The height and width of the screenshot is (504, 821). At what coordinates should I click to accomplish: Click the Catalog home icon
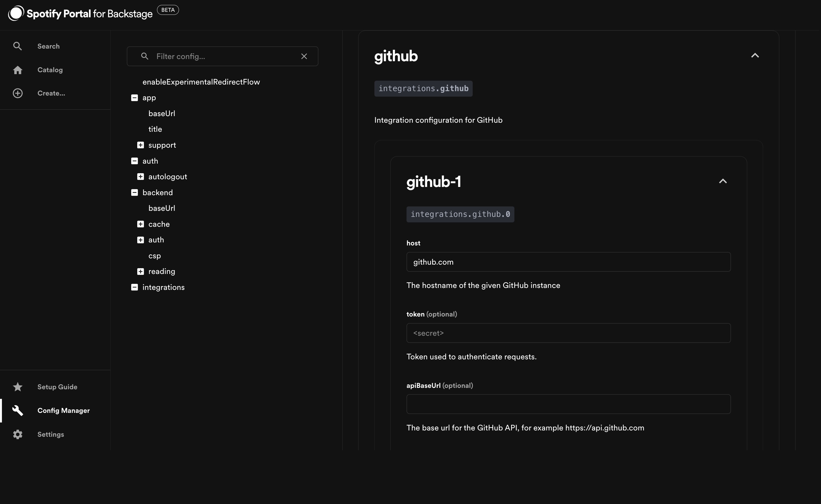(18, 69)
